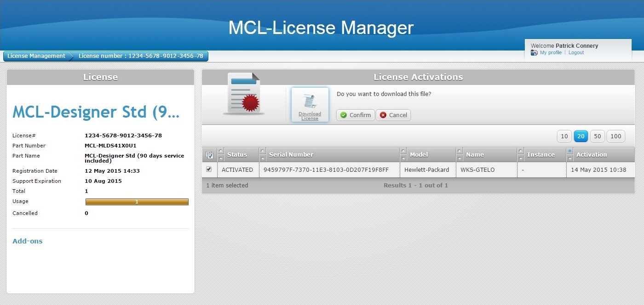Click the License Activations panel header

click(x=418, y=77)
